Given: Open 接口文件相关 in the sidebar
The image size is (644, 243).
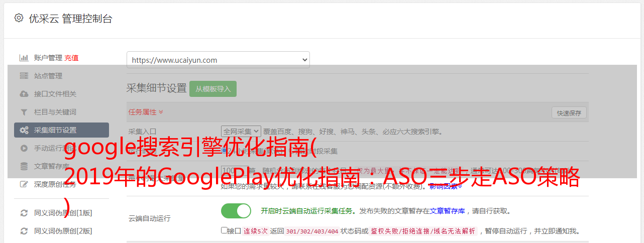Looking at the screenshot, I should click(x=55, y=94).
